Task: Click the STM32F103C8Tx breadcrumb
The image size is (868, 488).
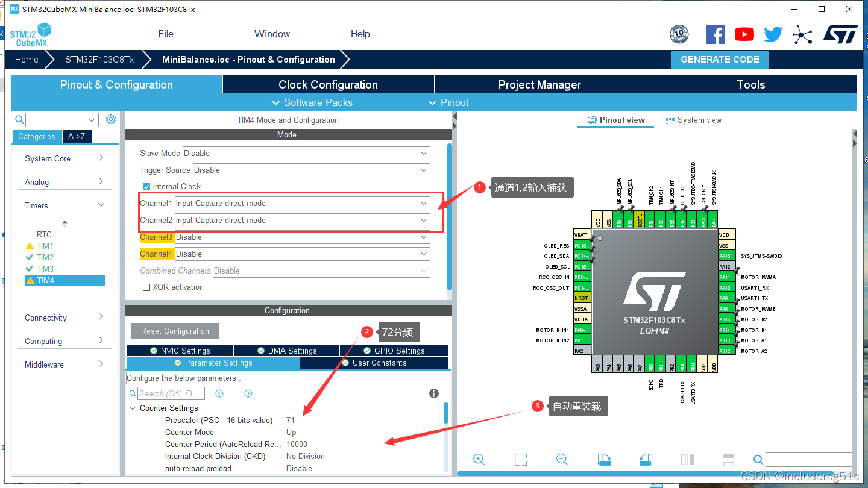Action: click(x=99, y=60)
